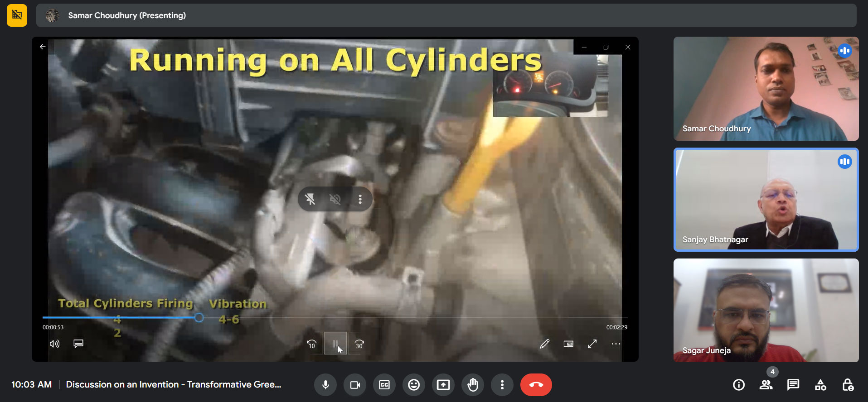Select Sagar Juneja's video tile
868x402 pixels.
point(766,310)
